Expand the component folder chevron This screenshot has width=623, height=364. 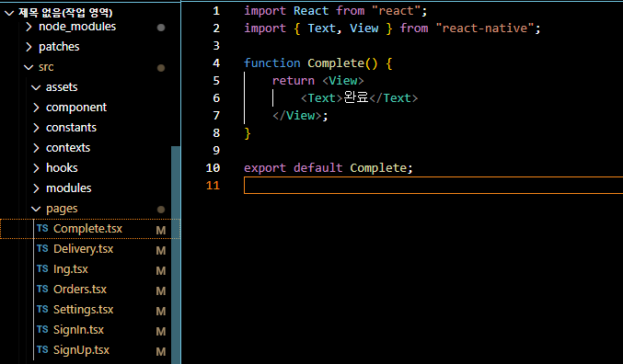(36, 108)
